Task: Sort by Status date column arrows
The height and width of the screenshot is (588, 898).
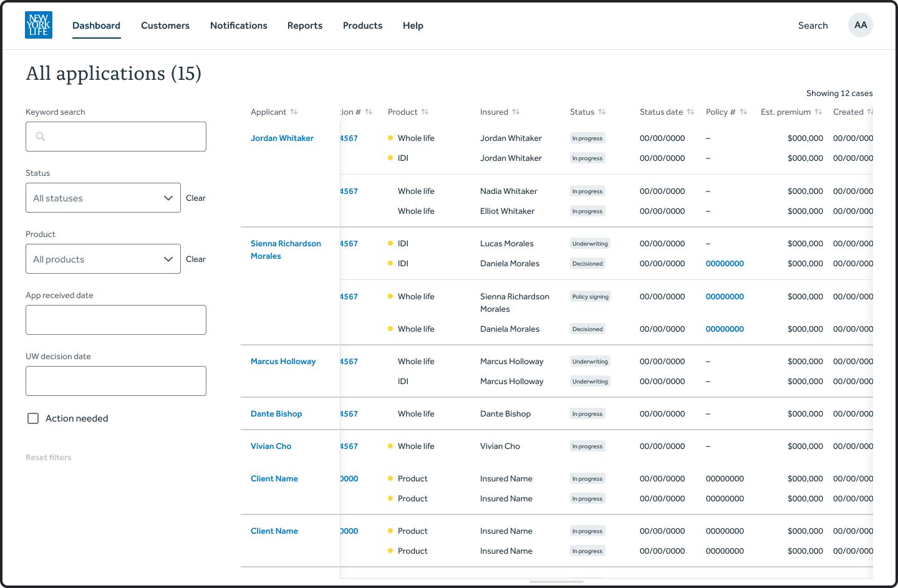Action: pos(690,112)
